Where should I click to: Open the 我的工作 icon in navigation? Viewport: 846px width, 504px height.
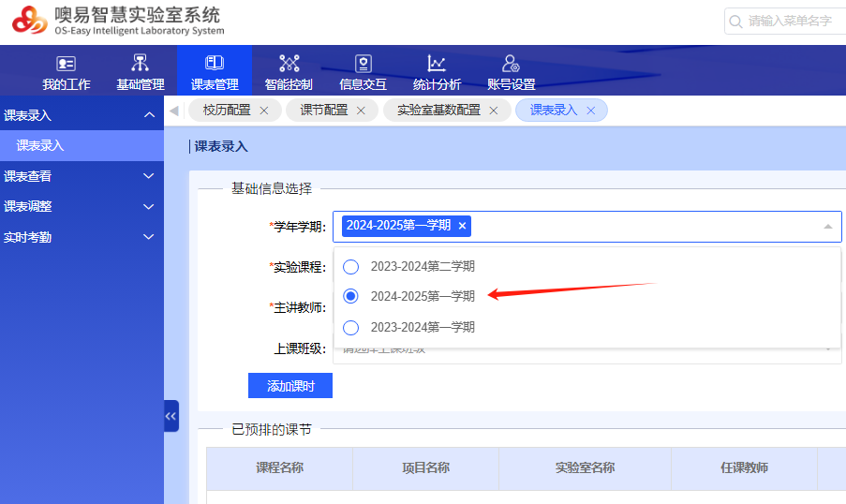click(66, 64)
